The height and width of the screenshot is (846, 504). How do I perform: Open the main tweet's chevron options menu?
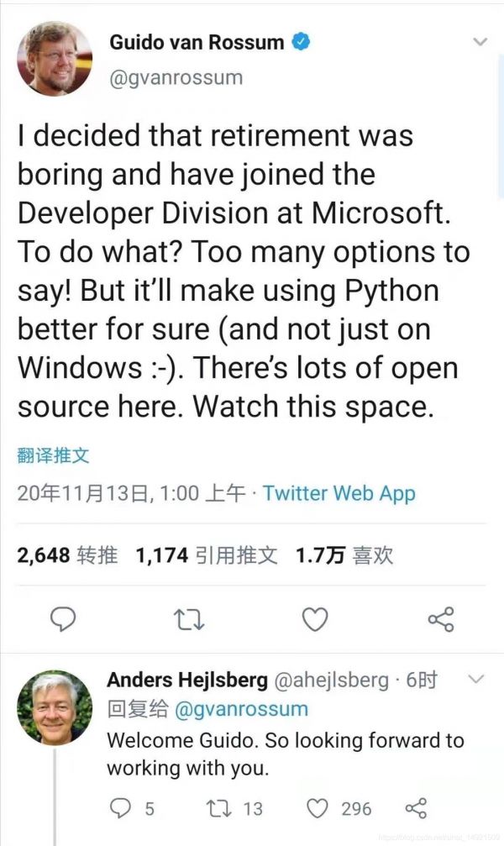tap(480, 41)
